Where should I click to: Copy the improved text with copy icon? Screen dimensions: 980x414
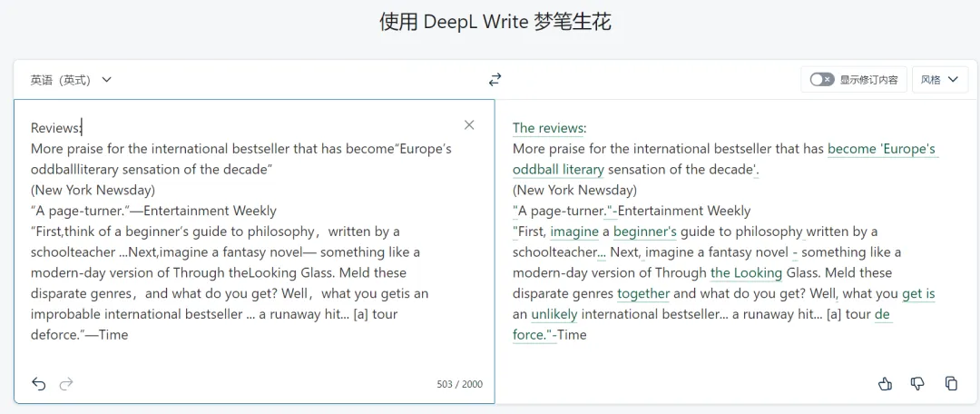(951, 384)
